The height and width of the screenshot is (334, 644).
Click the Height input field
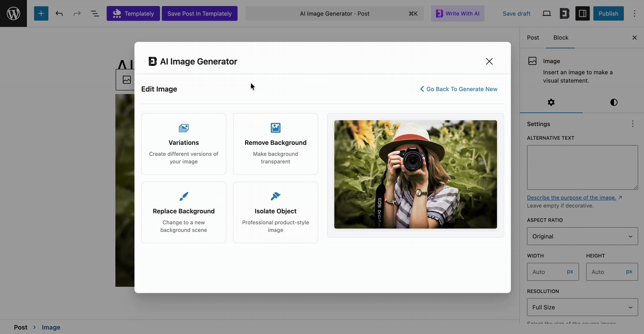(x=605, y=272)
